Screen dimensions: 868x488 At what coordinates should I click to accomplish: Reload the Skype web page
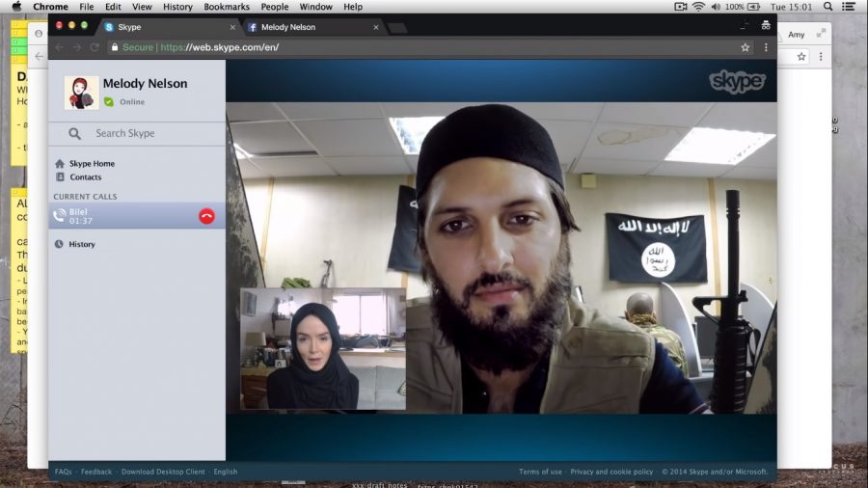tap(95, 47)
